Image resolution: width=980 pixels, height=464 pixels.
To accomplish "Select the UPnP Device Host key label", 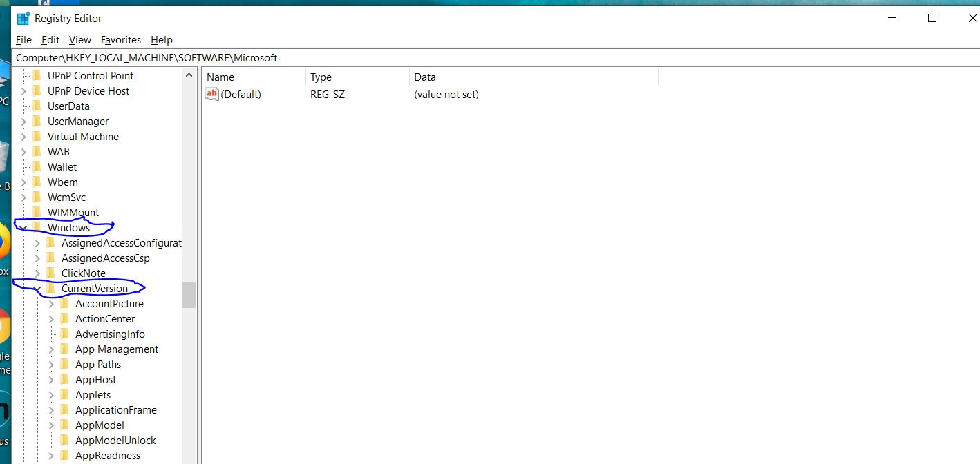I will pyautogui.click(x=88, y=91).
